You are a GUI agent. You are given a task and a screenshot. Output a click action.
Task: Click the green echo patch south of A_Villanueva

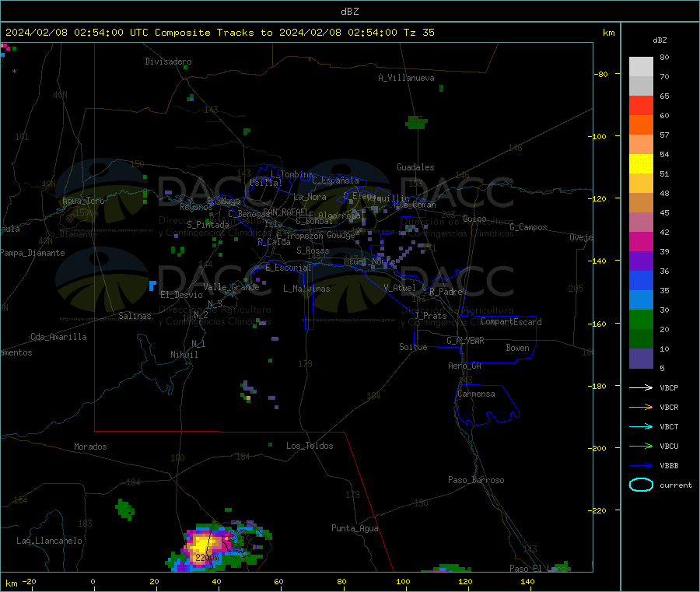point(417,122)
